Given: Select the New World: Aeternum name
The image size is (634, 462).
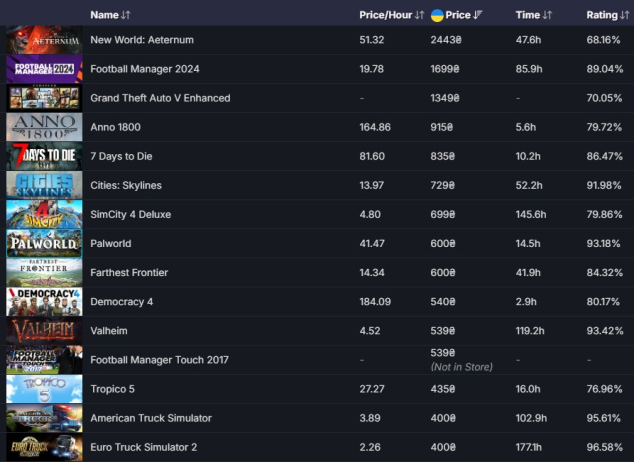Looking at the screenshot, I should point(142,40).
